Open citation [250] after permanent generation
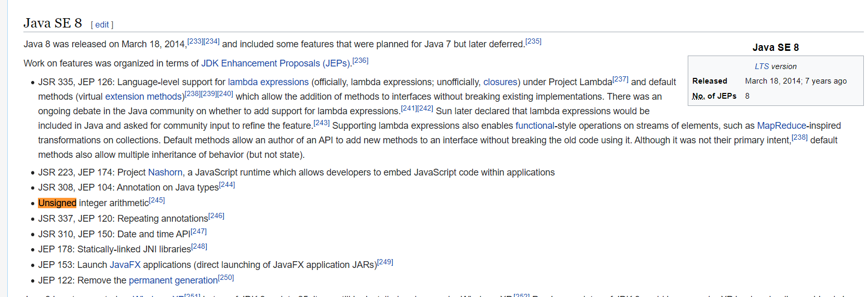 (x=226, y=277)
